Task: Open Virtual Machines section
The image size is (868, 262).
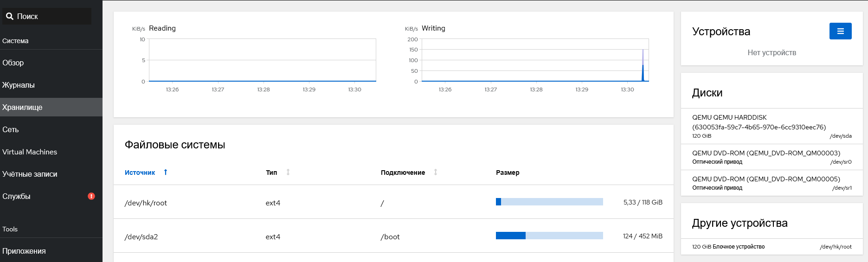Action: coord(30,152)
